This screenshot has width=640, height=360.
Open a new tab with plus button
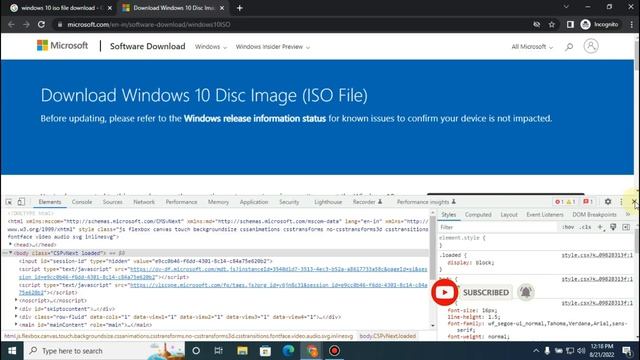[240, 8]
